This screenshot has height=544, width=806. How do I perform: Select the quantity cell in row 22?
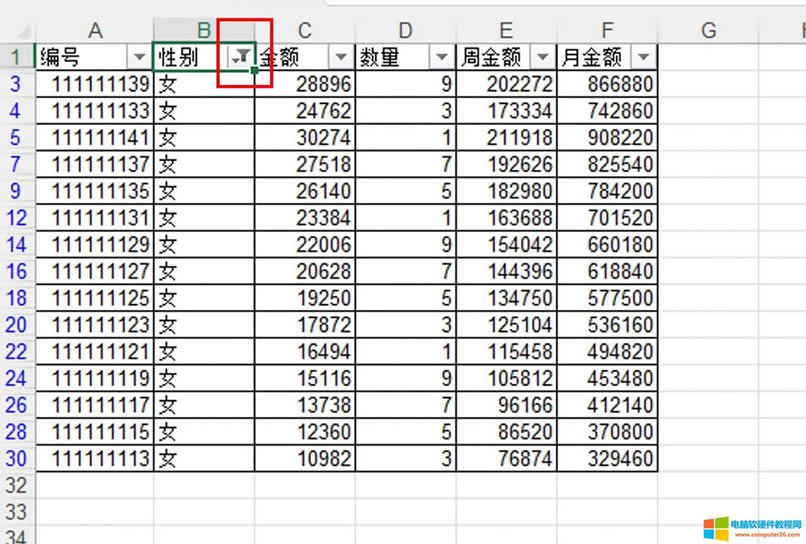pyautogui.click(x=406, y=351)
